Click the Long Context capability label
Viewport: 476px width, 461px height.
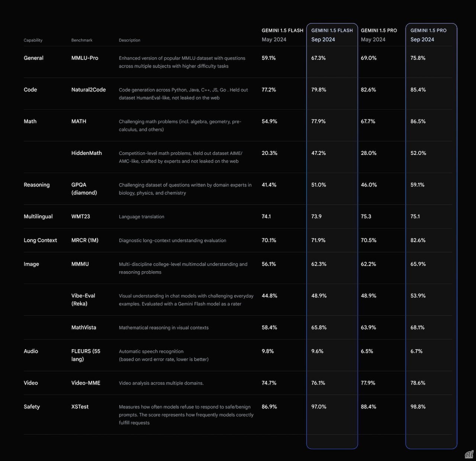point(40,240)
